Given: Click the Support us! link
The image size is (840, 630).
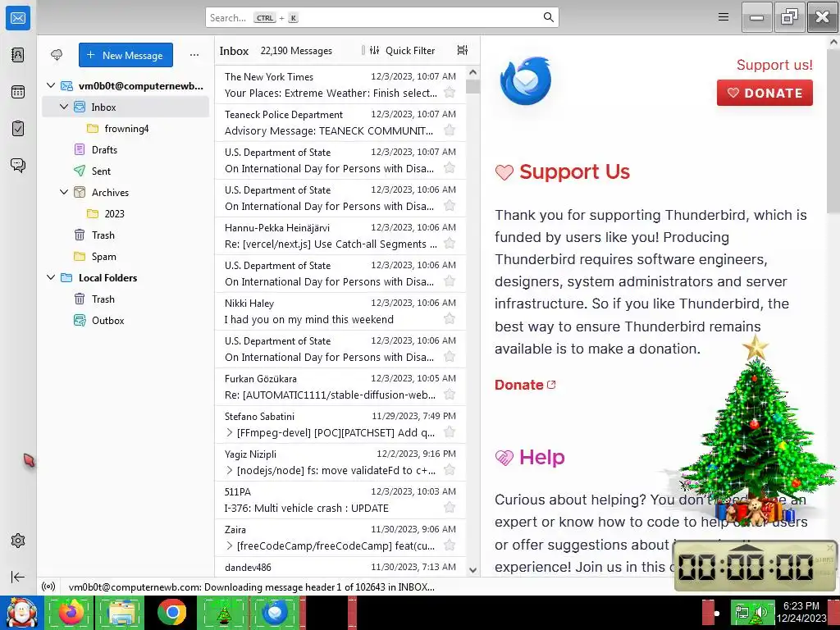Looking at the screenshot, I should [x=774, y=65].
